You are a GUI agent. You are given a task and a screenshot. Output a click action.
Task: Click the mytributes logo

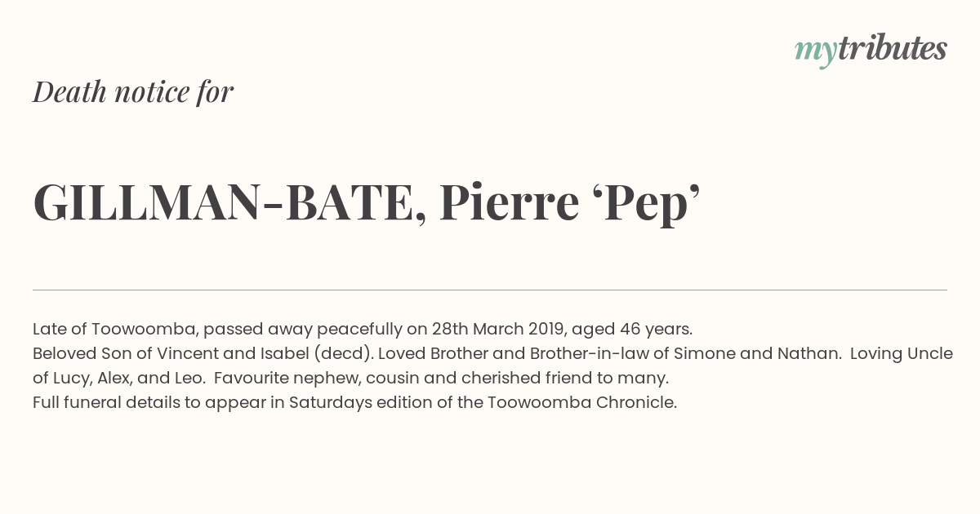coord(870,50)
